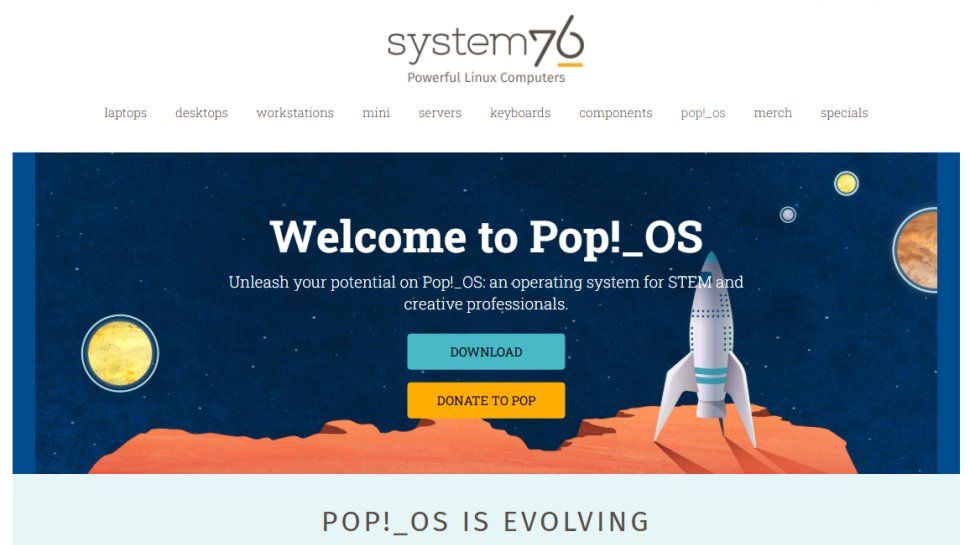Click the DONATE TO POP button

tap(486, 400)
